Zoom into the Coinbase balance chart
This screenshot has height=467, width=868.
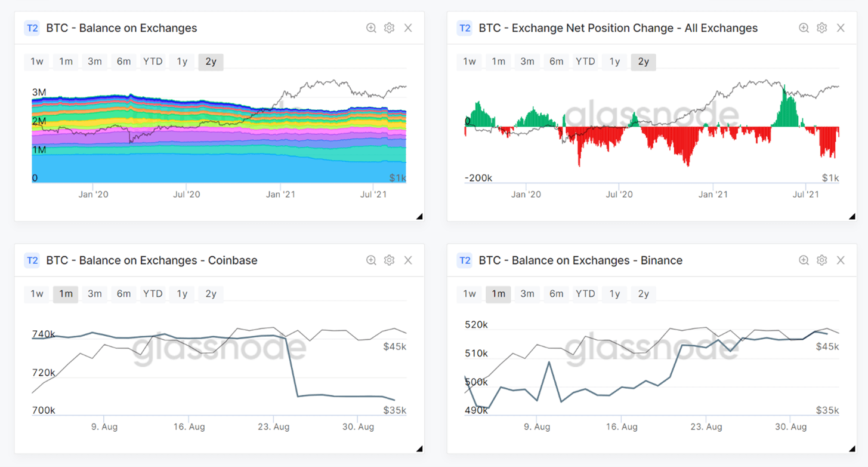(x=371, y=260)
